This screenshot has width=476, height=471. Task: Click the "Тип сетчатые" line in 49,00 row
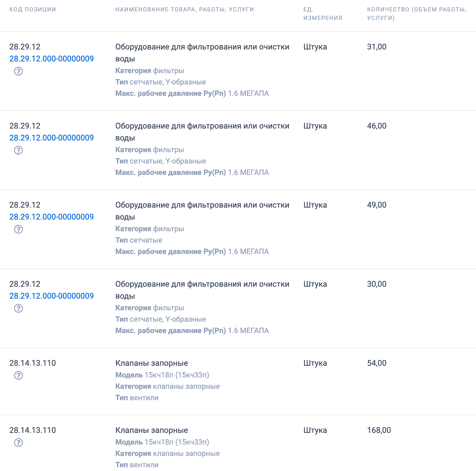(139, 240)
